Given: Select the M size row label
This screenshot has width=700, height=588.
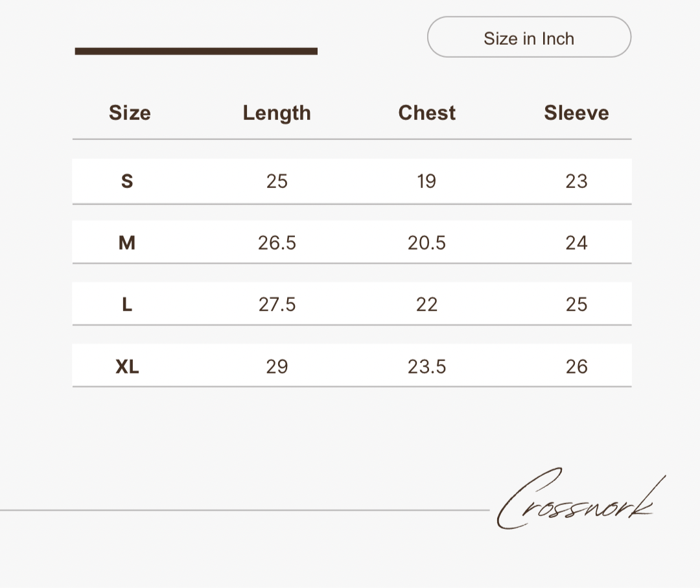Looking at the screenshot, I should pyautogui.click(x=127, y=242).
